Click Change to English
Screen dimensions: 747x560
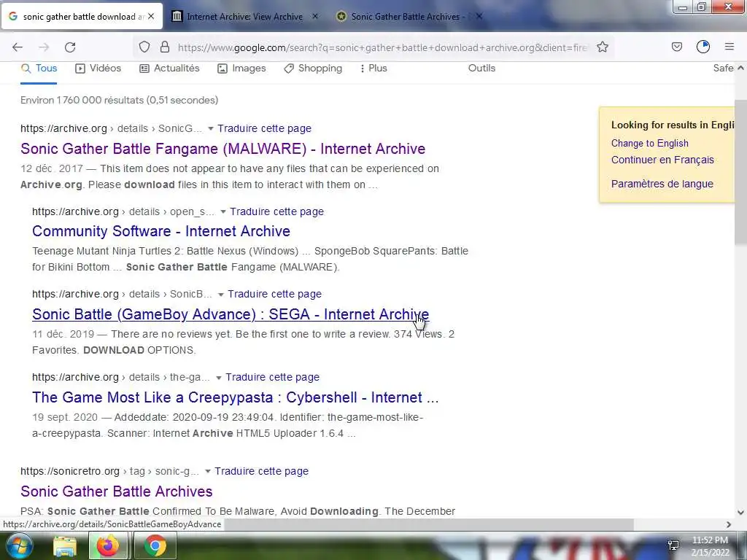(650, 144)
